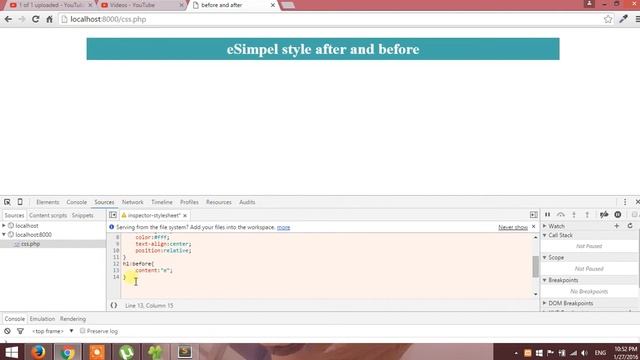Click the eyedropper extension icon

coord(623,19)
